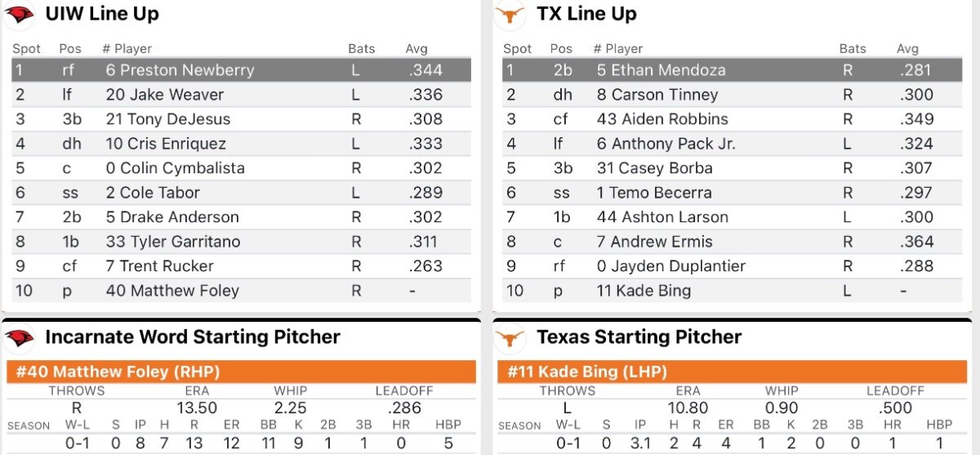The height and width of the screenshot is (455, 980).
Task: Click the #40 Matthew Foley (RHP) orange header
Action: coord(241,372)
